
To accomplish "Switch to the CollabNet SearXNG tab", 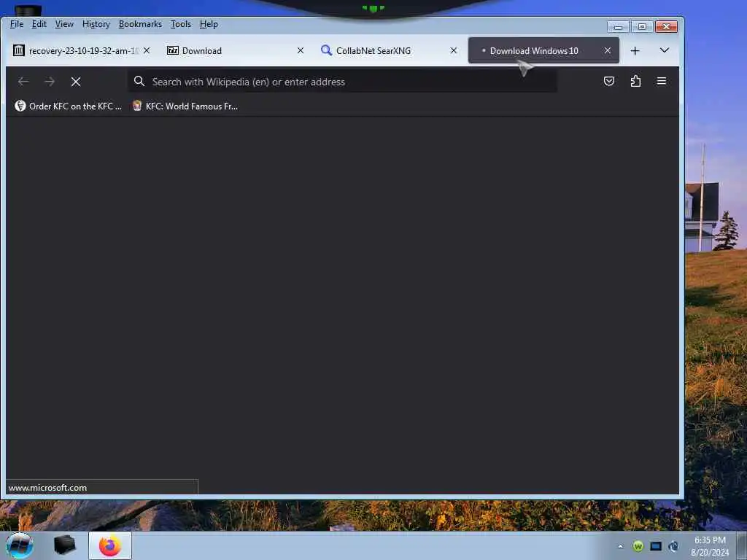I will (389, 50).
